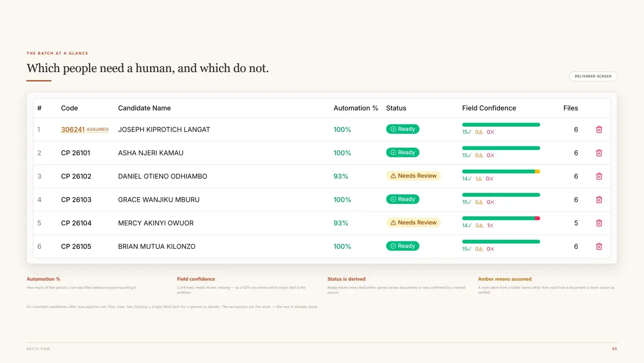Remove BRIAN MUTUA KILONZO with trash icon
644x363 pixels.
click(599, 246)
